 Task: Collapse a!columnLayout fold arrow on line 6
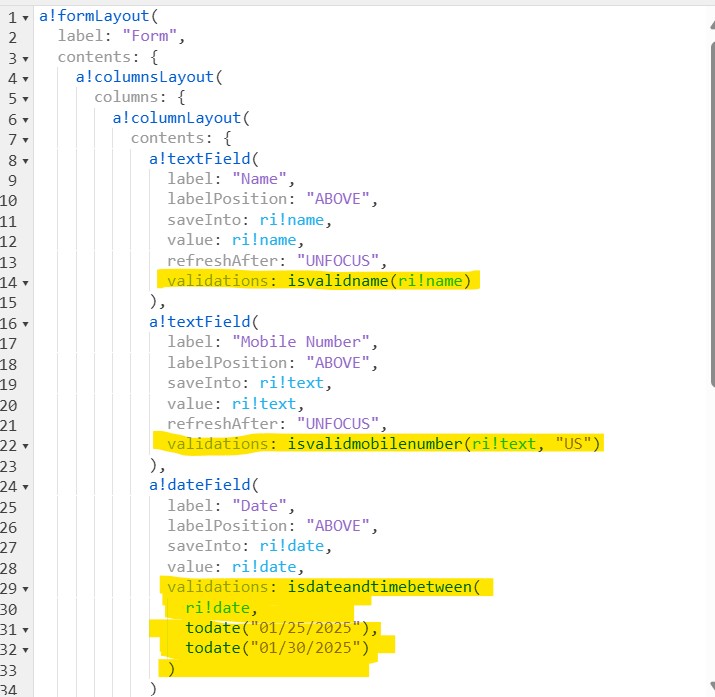coord(26,120)
